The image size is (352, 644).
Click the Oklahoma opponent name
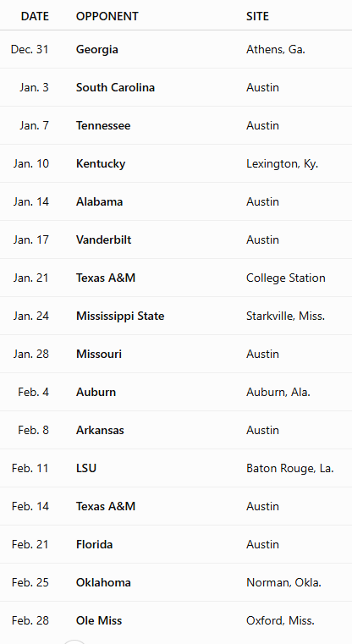point(103,583)
